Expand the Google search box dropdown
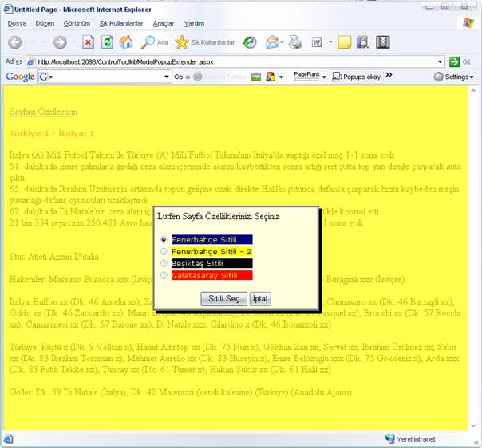Viewport: 482px width, 448px height. coord(167,77)
